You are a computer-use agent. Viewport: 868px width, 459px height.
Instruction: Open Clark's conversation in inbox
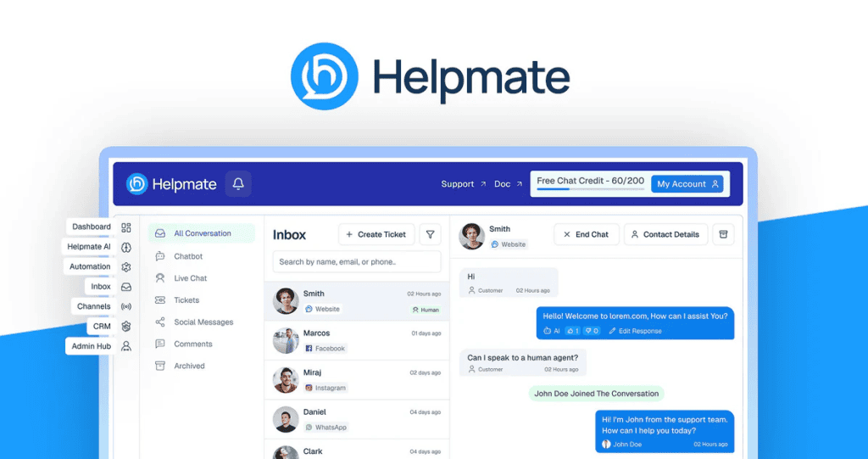pos(357,450)
